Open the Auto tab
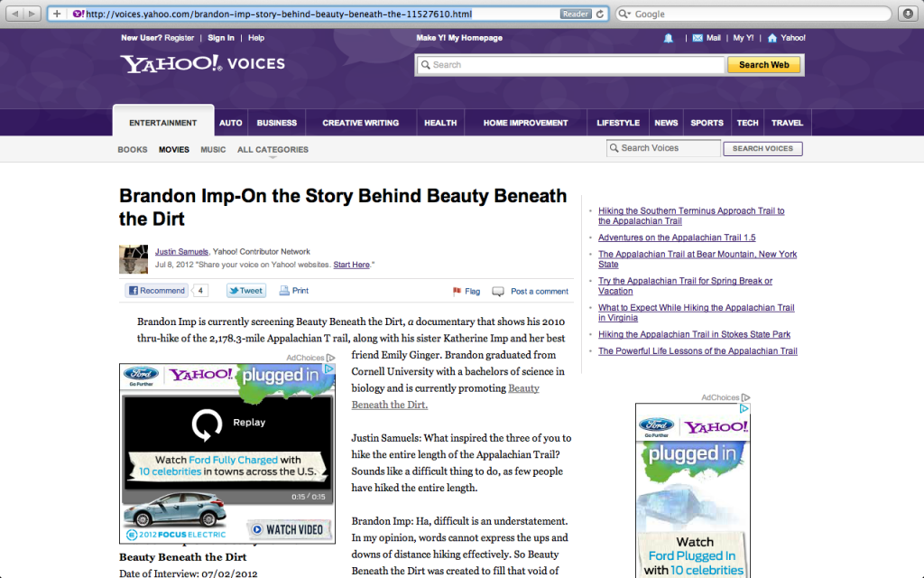The height and width of the screenshot is (578, 924). 230,123
